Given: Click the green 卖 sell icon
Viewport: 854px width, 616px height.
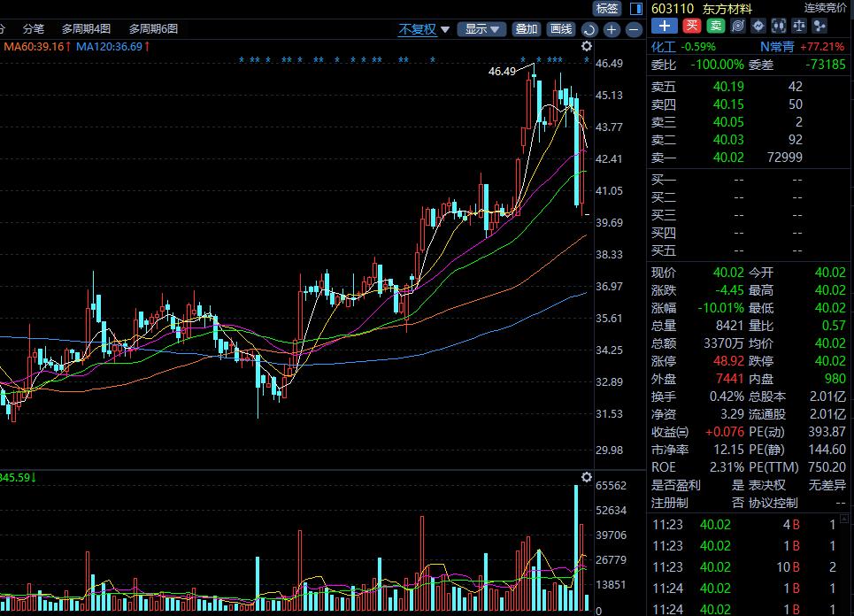Looking at the screenshot, I should click(x=715, y=27).
